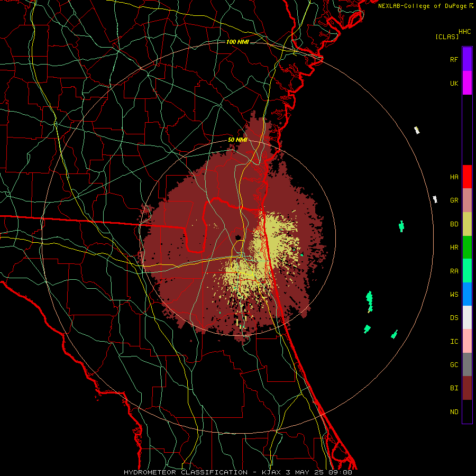Click the DS white legend swatch
The image size is (476, 476).
click(467, 317)
